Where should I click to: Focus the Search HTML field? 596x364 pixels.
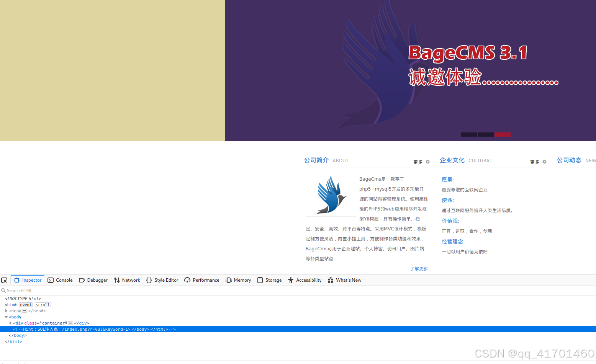point(298,291)
